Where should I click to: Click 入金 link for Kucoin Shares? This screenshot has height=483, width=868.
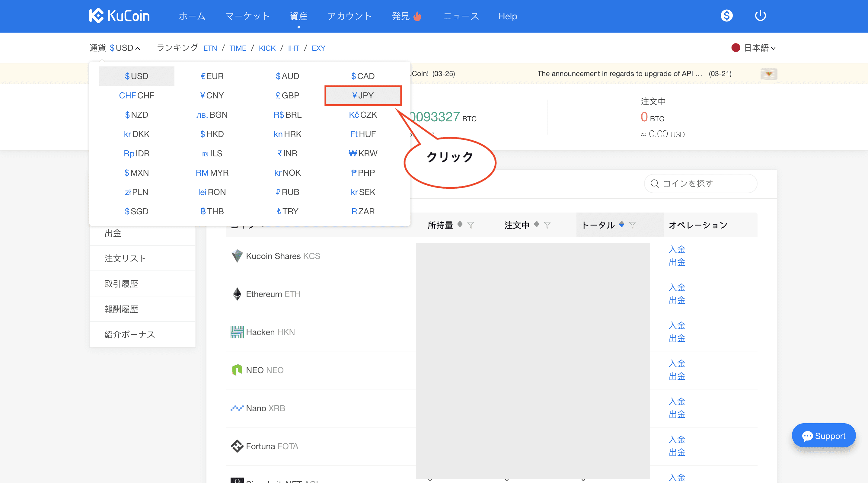[x=677, y=249]
